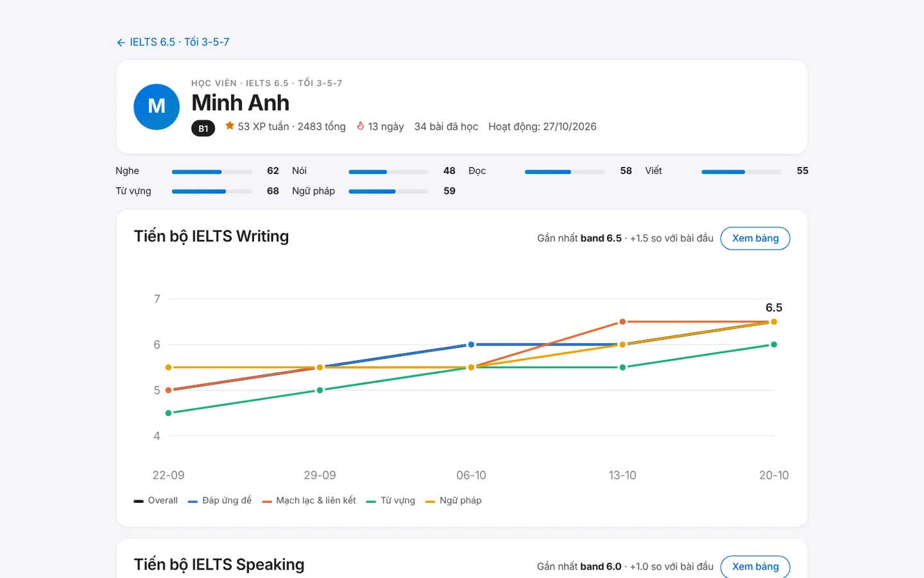Click the 6.5 value label above the chart

click(x=774, y=308)
